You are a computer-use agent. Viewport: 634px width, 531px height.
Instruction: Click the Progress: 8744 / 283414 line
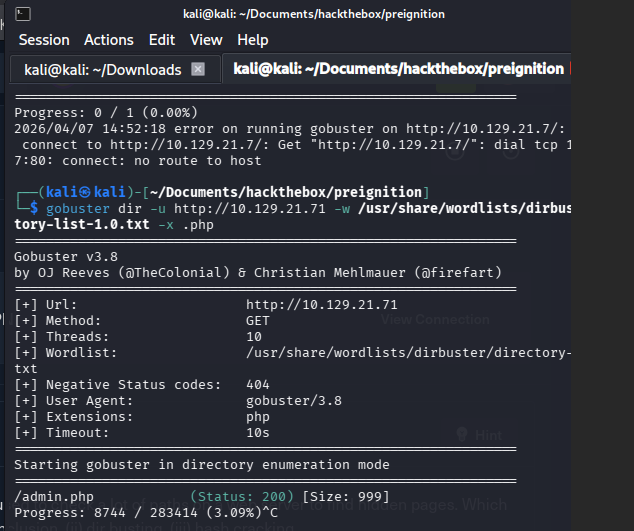(146, 513)
